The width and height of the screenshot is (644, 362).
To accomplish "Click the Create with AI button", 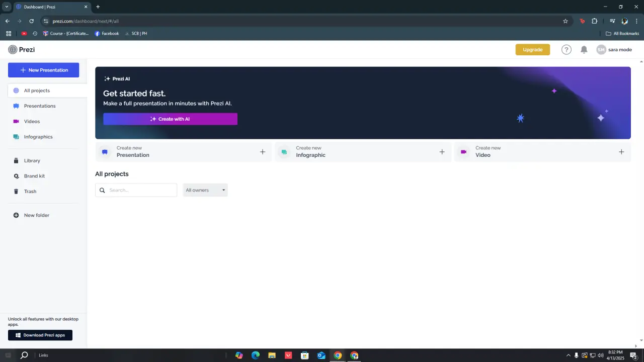I will click(x=170, y=119).
